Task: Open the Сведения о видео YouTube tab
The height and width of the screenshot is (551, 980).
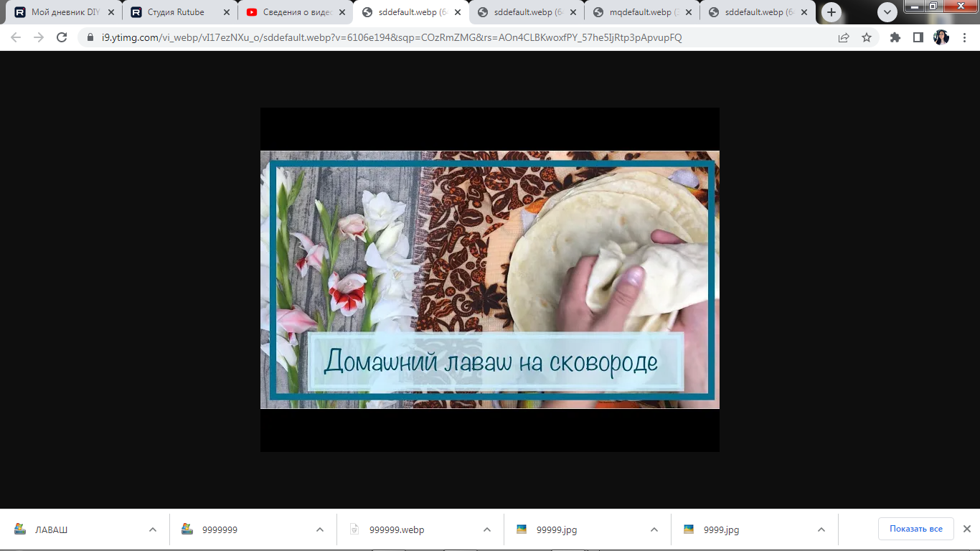Action: pos(295,12)
